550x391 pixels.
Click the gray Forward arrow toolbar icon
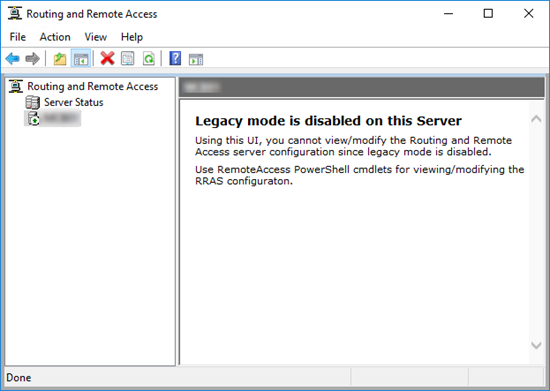(33, 59)
